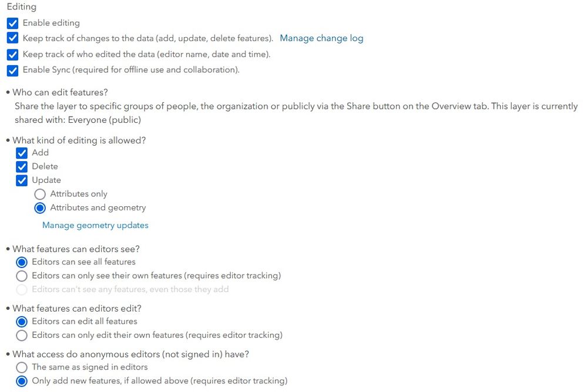Select the Attributes only radio button
587x392 pixels.
coord(40,194)
